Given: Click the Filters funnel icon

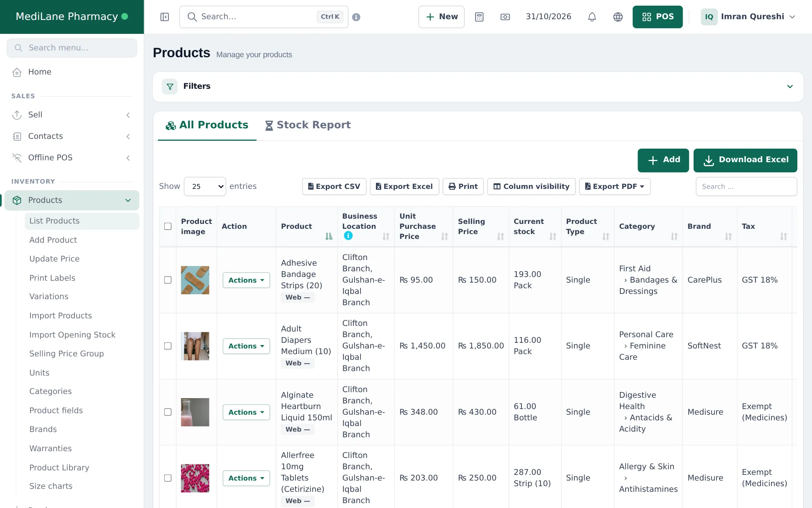Looking at the screenshot, I should tap(170, 87).
